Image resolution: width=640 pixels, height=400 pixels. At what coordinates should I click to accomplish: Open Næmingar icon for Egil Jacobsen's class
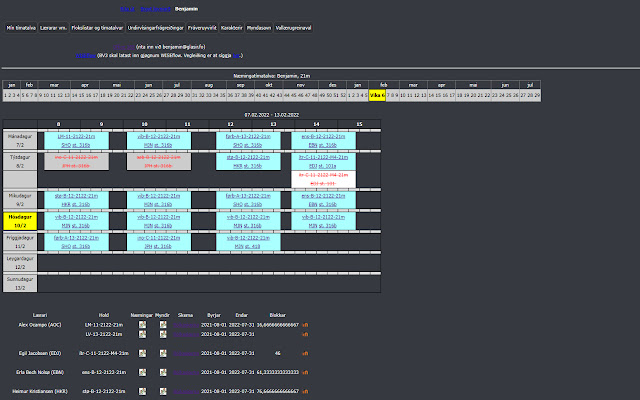click(x=143, y=353)
